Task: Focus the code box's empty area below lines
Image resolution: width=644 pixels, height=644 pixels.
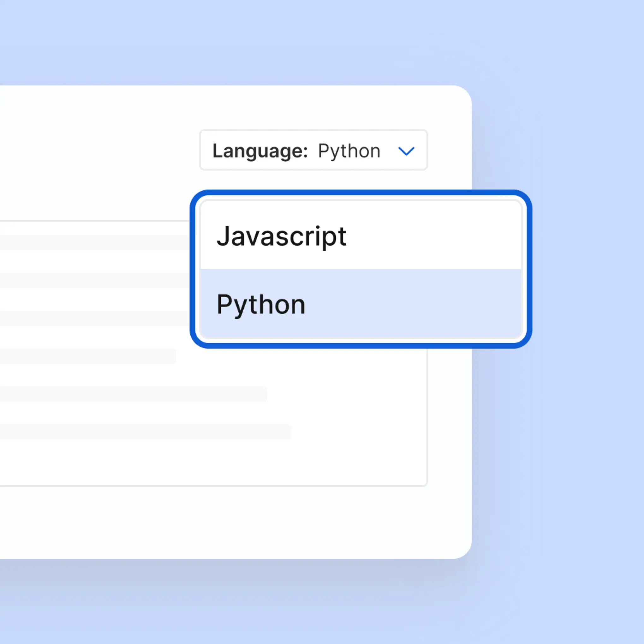Action: (213, 463)
